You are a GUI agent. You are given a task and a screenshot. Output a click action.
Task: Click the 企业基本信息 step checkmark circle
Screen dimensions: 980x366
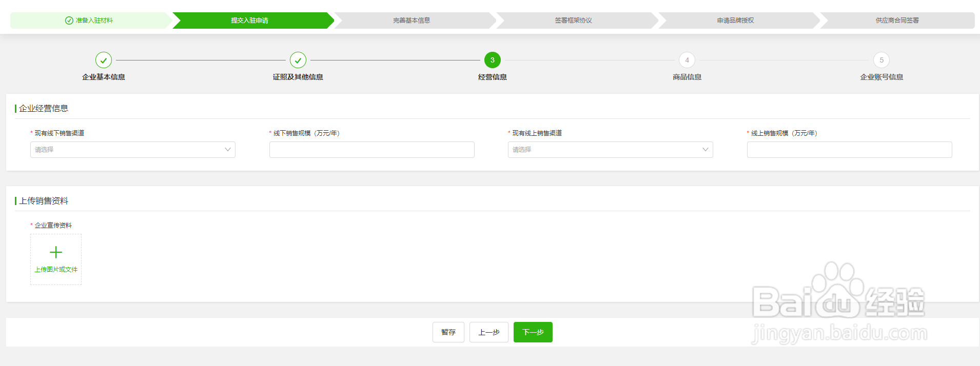[104, 60]
